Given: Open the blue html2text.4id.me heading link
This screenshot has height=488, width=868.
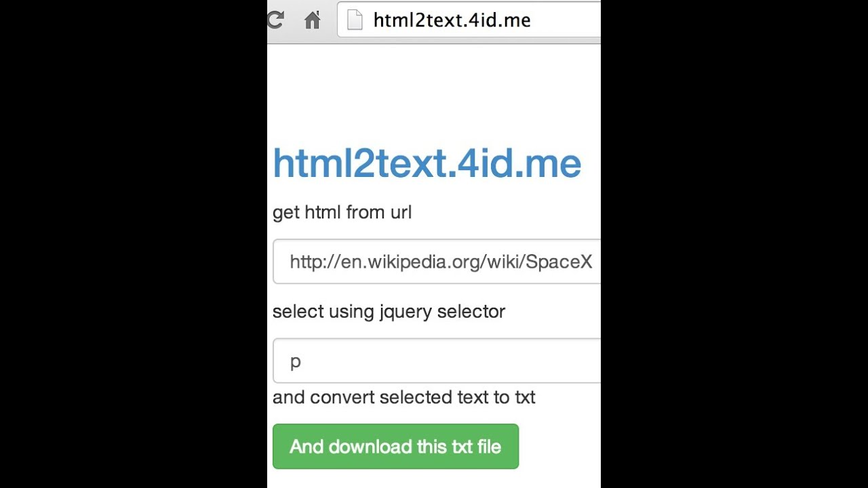Looking at the screenshot, I should pos(427,164).
